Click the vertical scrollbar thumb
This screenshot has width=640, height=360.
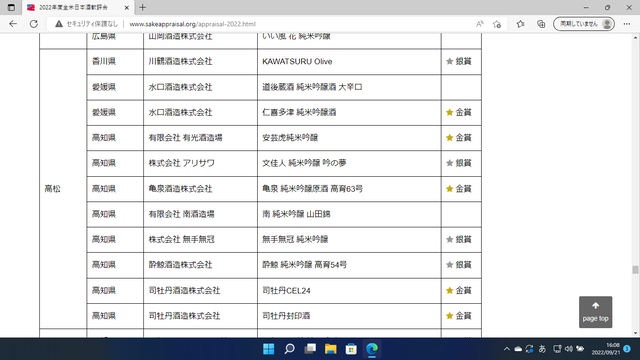point(635,270)
